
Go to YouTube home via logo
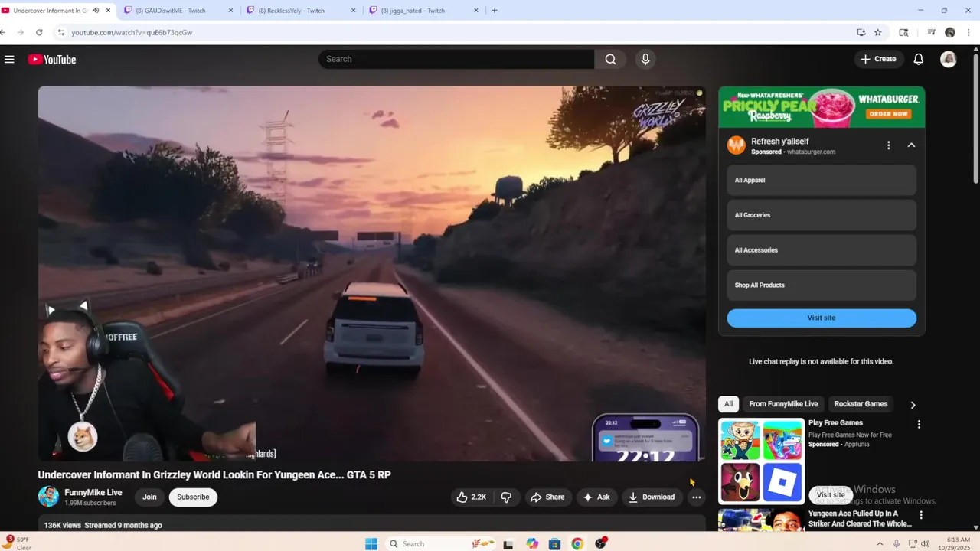tap(52, 59)
